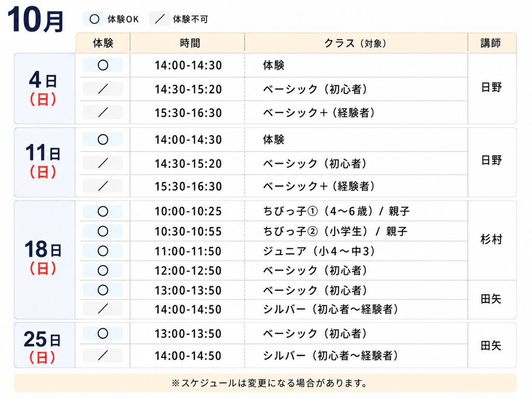Select the 体験 column header

click(103, 43)
